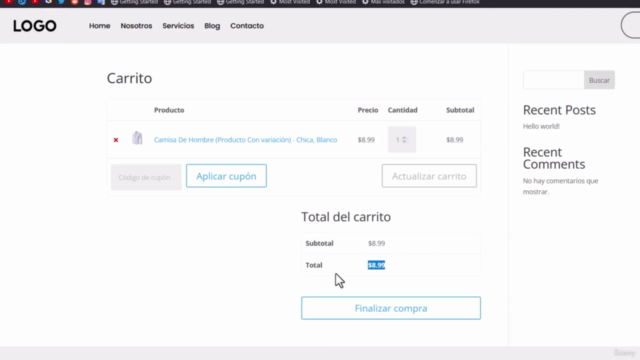Click Aplicar cupón button
Screen dimensions: 640x360
(x=227, y=176)
